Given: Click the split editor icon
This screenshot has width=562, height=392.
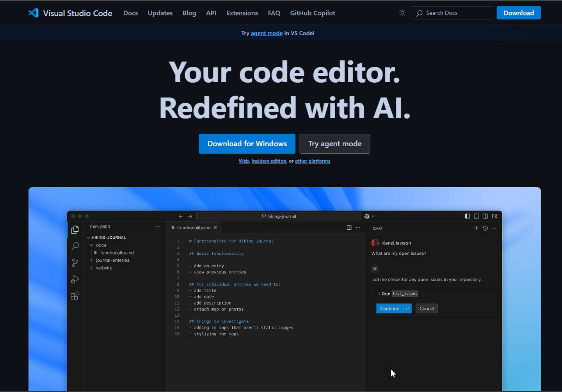Looking at the screenshot, I should coord(349,227).
